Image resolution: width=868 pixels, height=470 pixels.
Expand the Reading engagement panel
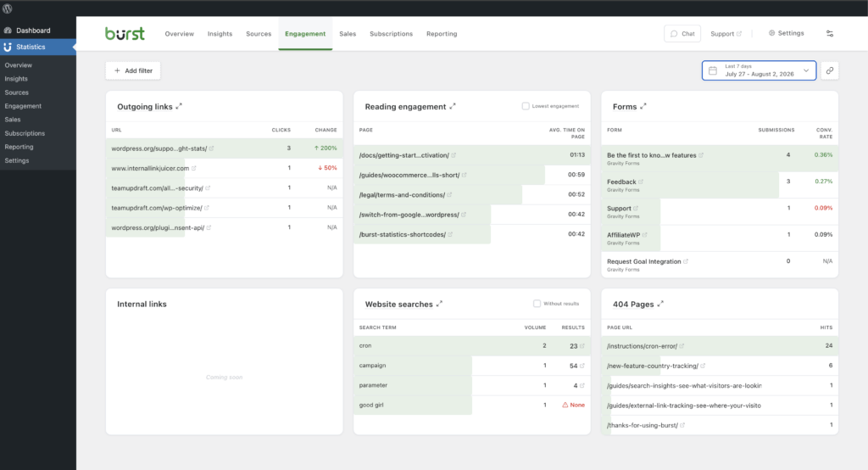tap(453, 106)
